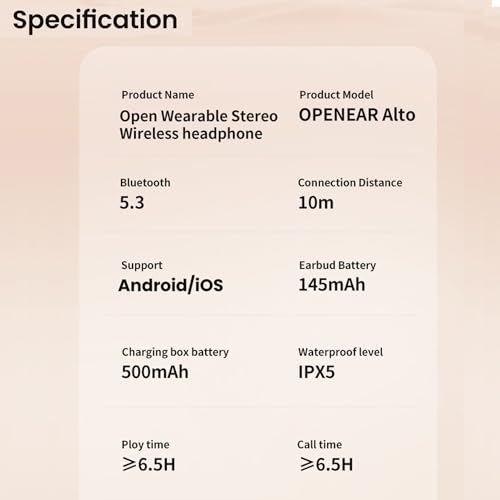Click the 5.3 Bluetooth version value

(x=132, y=203)
